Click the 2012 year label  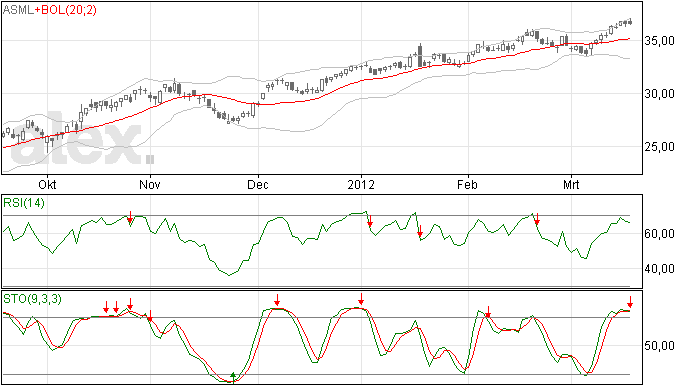pos(361,184)
